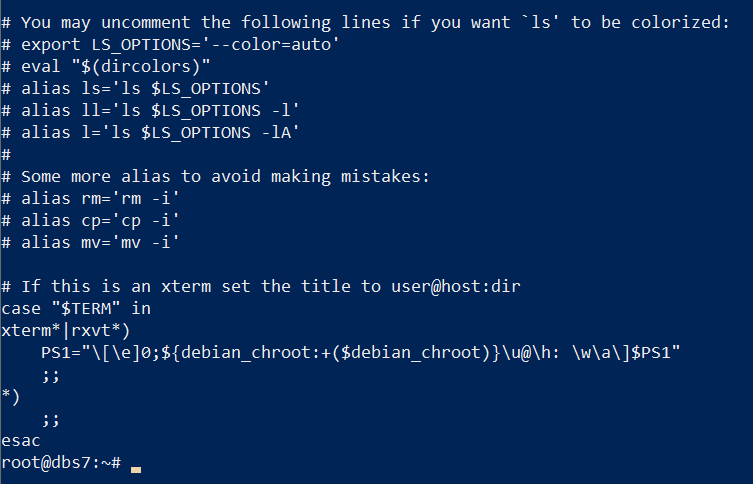This screenshot has height=484, width=753.
Task: Click the esac line in terminal
Action: [x=21, y=441]
